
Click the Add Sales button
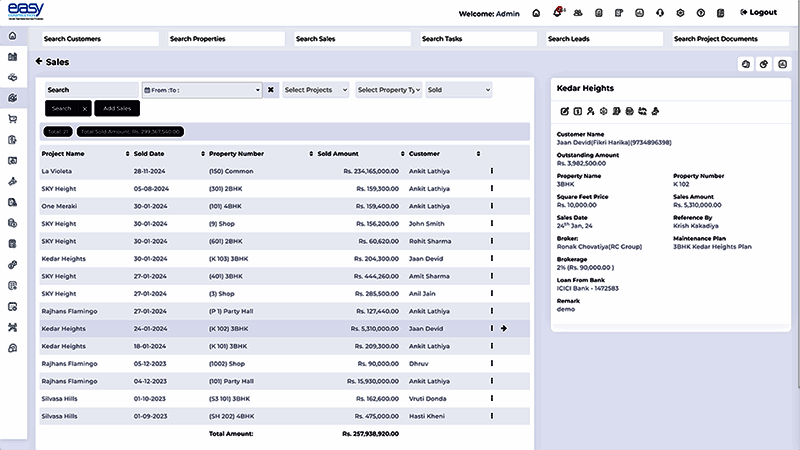117,109
